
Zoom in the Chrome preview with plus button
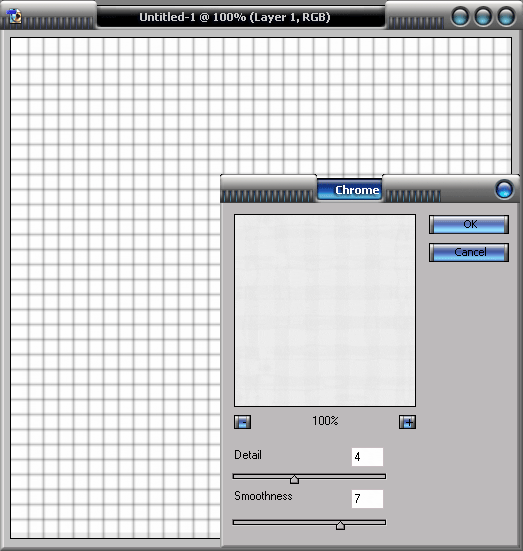407,422
